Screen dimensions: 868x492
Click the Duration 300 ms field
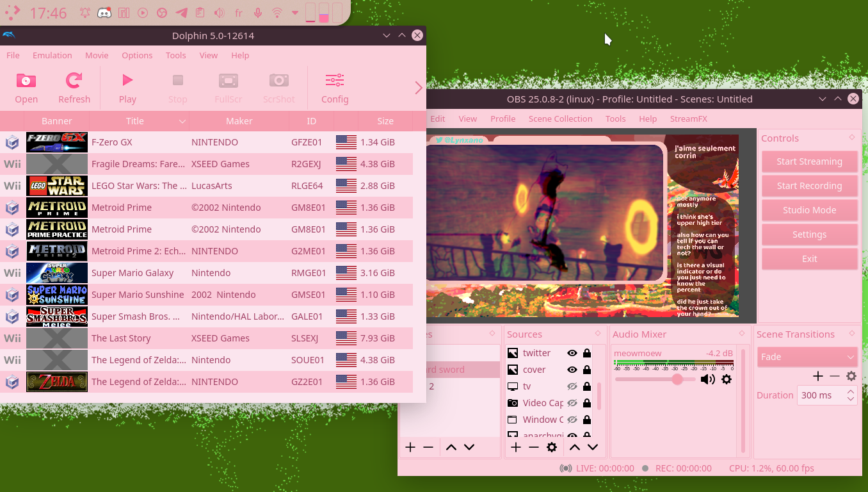[x=826, y=395]
